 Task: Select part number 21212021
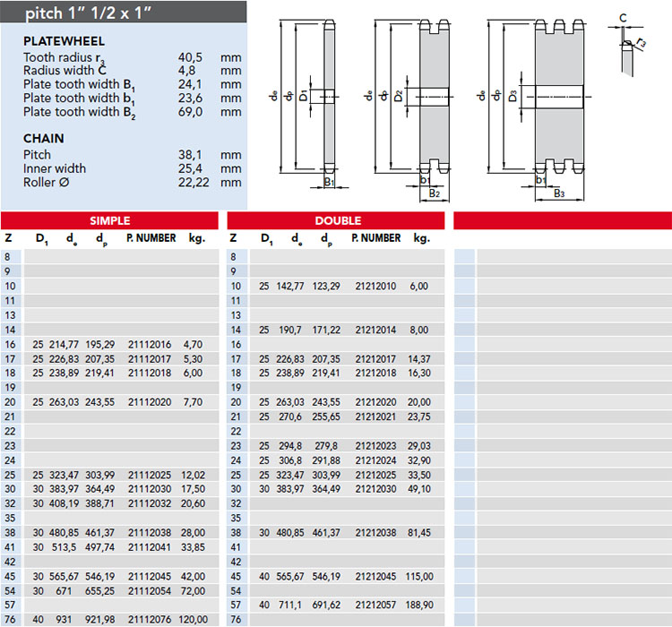[375, 417]
